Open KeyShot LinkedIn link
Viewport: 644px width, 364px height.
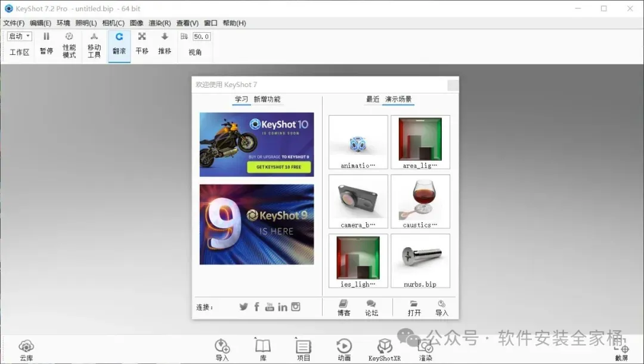coord(283,307)
